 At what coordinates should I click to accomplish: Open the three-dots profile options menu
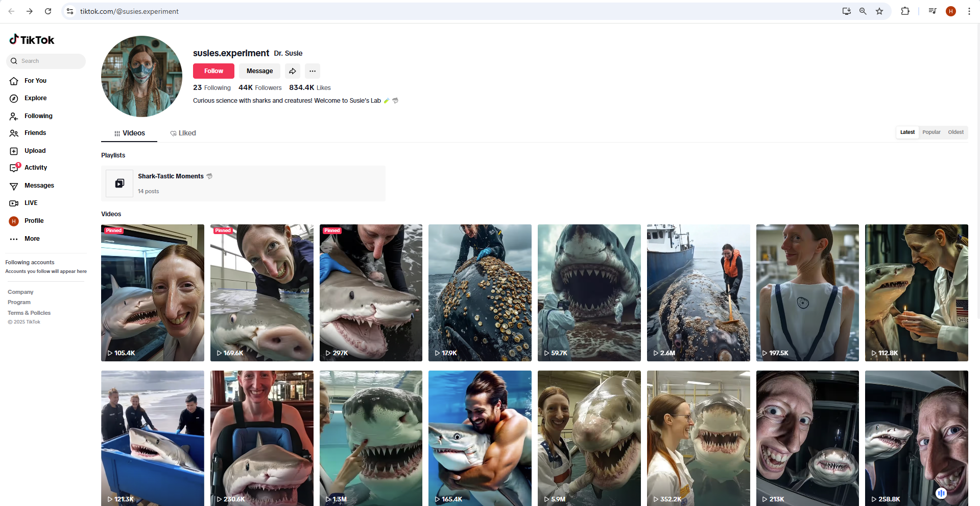pos(313,71)
